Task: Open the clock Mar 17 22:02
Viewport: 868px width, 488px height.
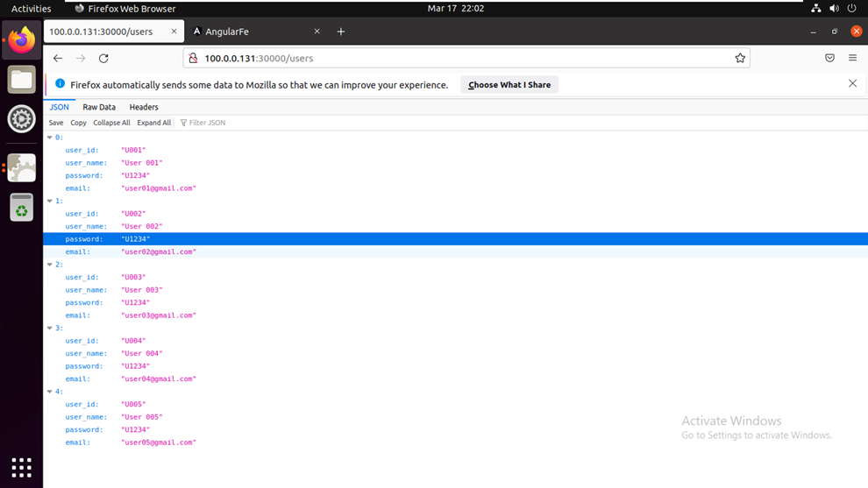Action: (456, 8)
